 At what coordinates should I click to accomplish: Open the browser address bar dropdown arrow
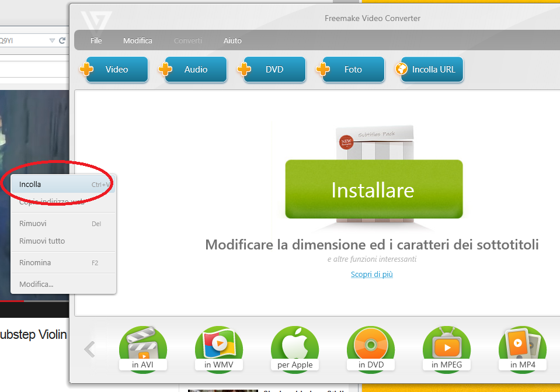click(x=52, y=40)
